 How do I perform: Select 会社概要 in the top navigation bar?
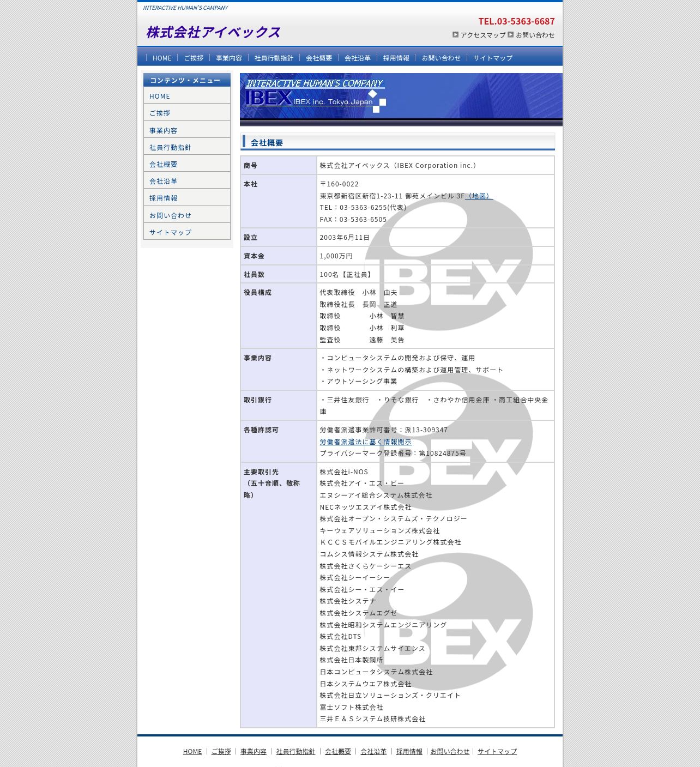pyautogui.click(x=319, y=58)
